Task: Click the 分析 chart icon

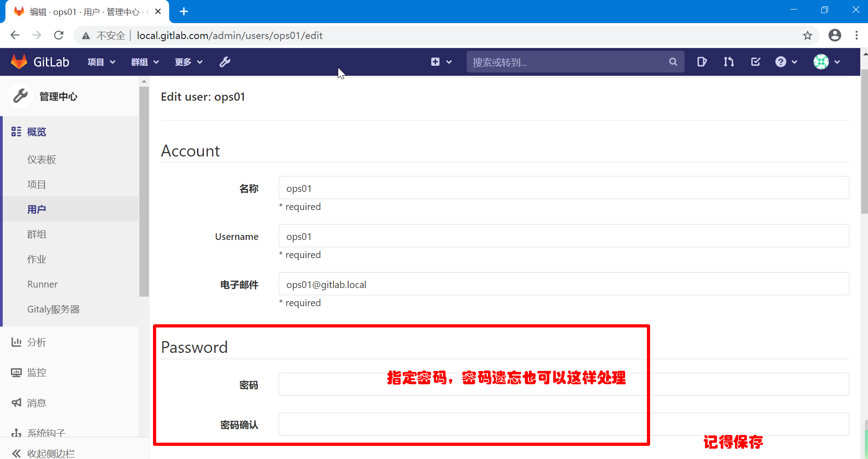Action: pyautogui.click(x=16, y=342)
